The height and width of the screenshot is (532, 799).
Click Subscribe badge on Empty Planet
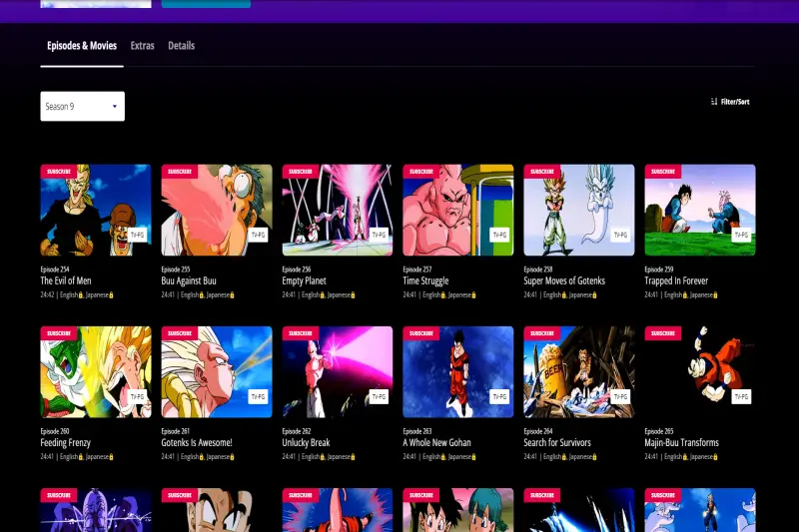point(301,172)
